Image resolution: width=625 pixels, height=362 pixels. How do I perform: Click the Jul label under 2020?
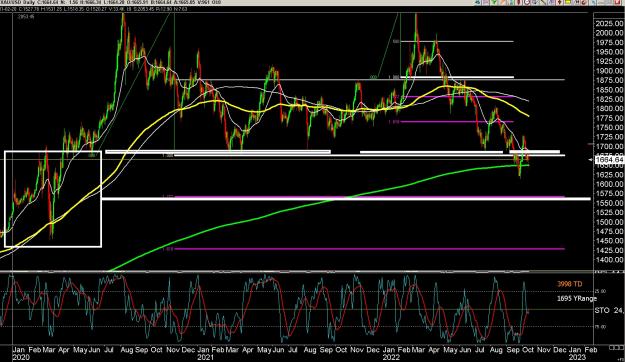click(108, 350)
